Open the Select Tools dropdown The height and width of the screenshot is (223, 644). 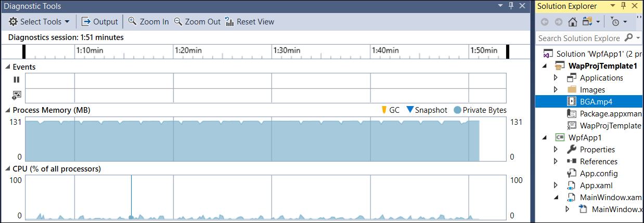tap(40, 22)
